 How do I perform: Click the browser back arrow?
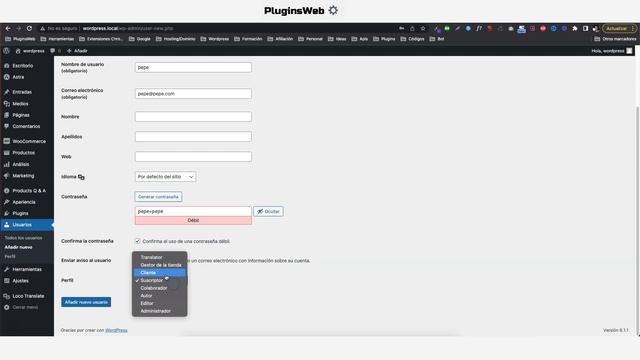coord(8,28)
